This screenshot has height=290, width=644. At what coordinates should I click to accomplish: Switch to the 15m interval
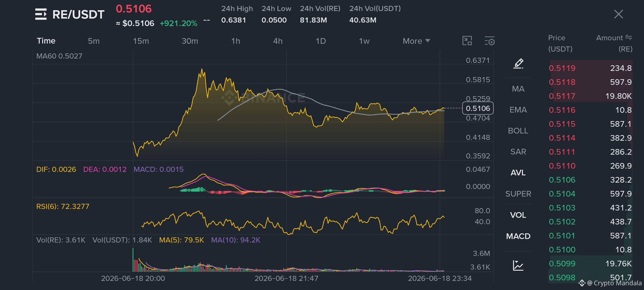(x=141, y=41)
